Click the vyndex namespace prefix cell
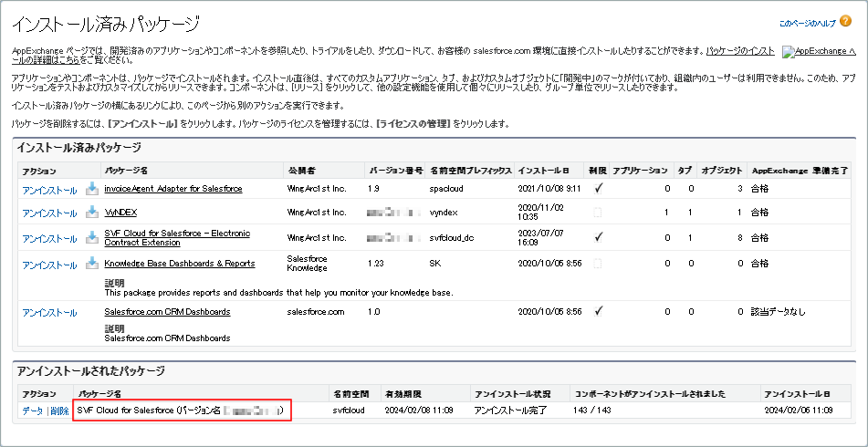This screenshot has height=447, width=868. (443, 213)
